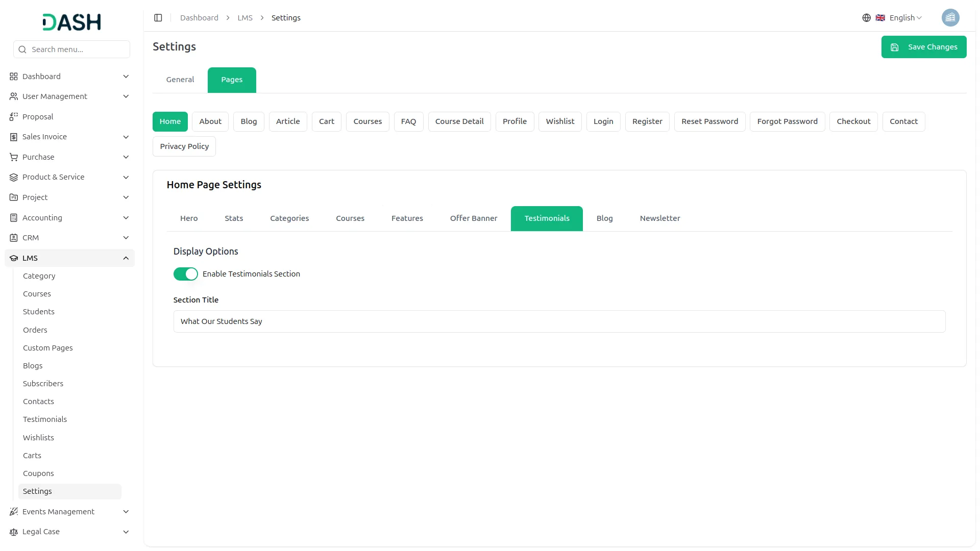Expand the User Management menu chevron

click(126, 96)
